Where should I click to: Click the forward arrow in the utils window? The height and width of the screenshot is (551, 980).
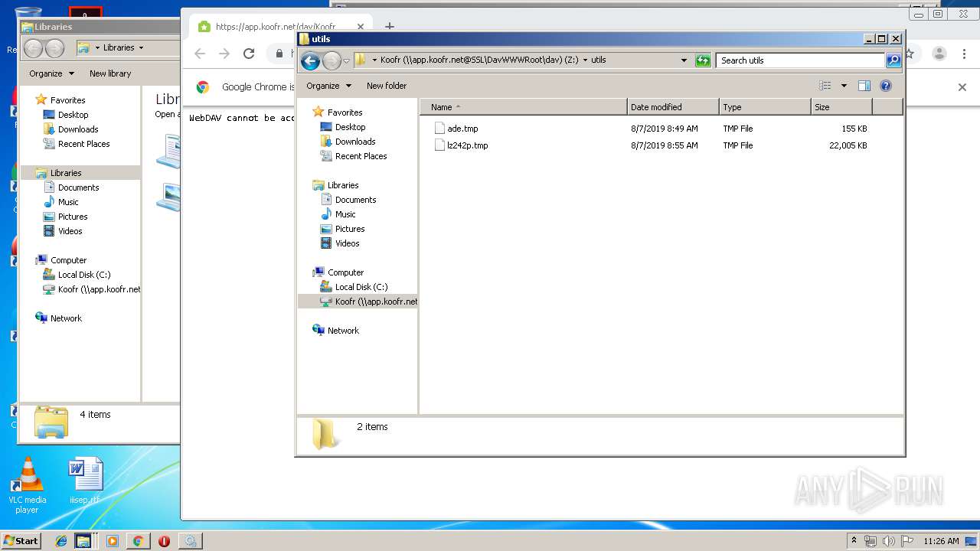coord(332,60)
